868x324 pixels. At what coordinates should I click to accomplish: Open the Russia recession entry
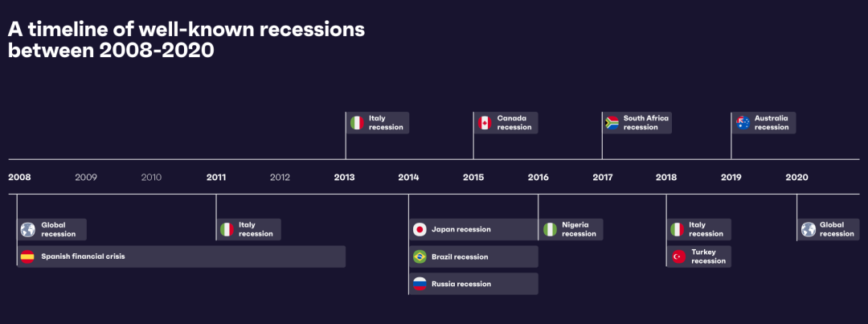coord(473,284)
